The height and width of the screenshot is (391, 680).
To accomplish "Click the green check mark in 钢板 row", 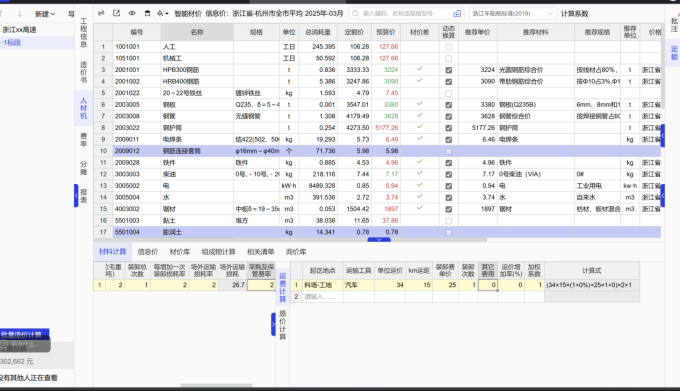I will (419, 104).
